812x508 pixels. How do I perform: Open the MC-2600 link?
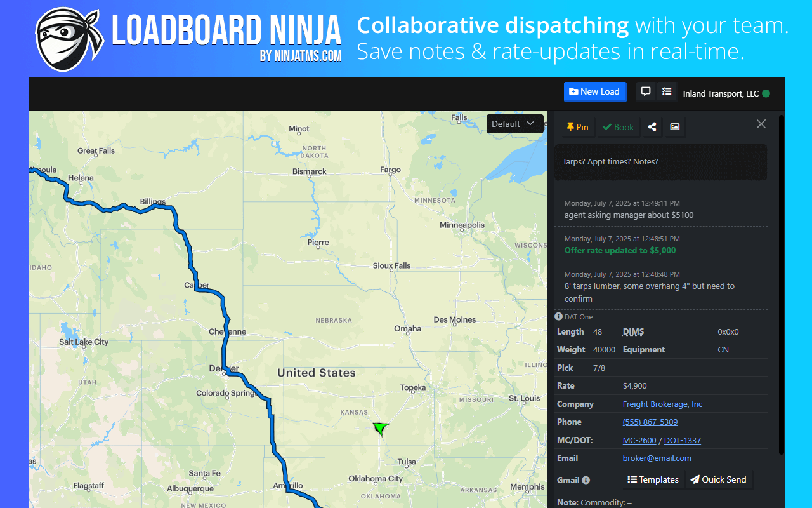(x=639, y=441)
